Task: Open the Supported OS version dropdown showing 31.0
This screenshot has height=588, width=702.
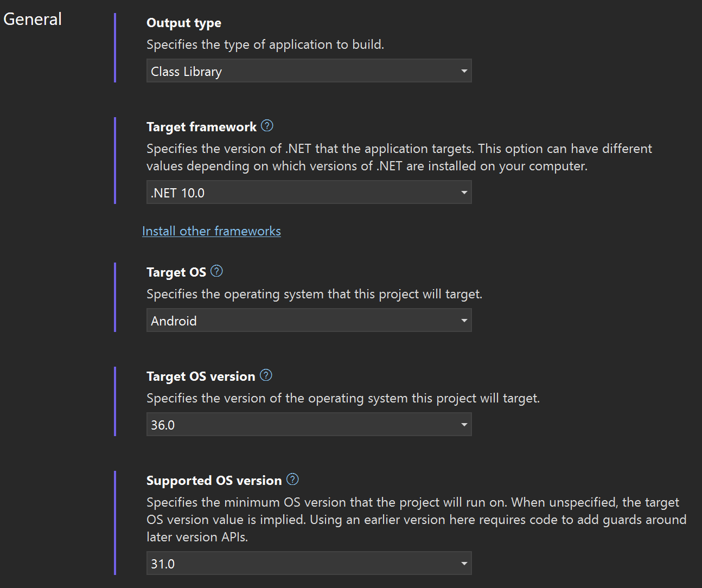Action: tap(309, 564)
